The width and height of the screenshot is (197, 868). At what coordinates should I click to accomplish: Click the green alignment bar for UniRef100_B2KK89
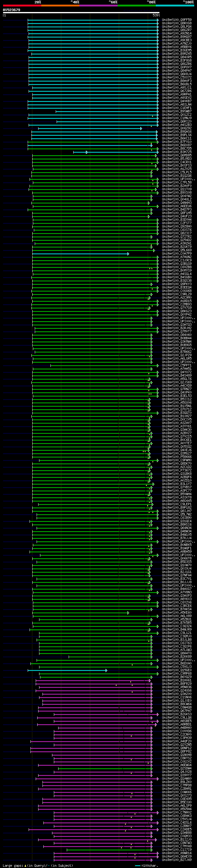(x=111, y=657)
